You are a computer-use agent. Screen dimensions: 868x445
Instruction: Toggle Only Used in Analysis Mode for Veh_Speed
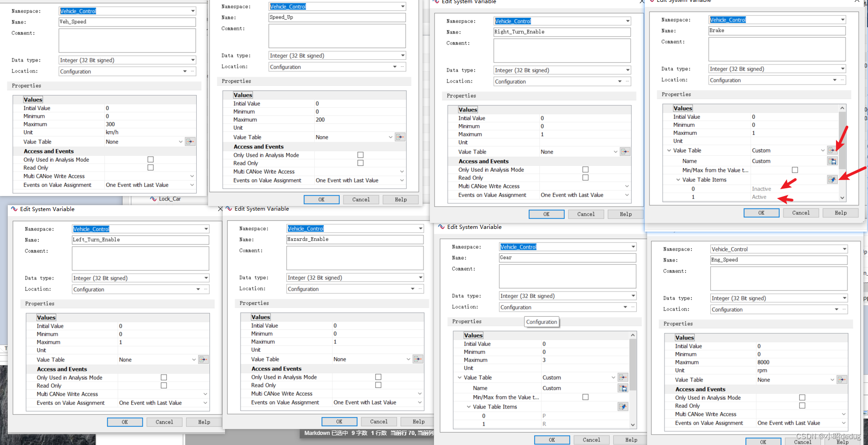[x=150, y=159]
